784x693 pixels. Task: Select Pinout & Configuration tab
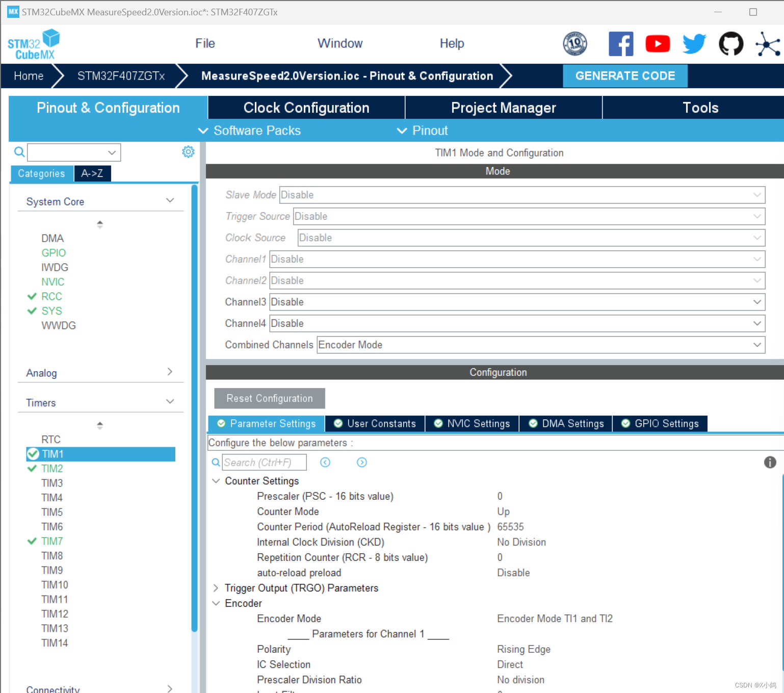pyautogui.click(x=108, y=108)
